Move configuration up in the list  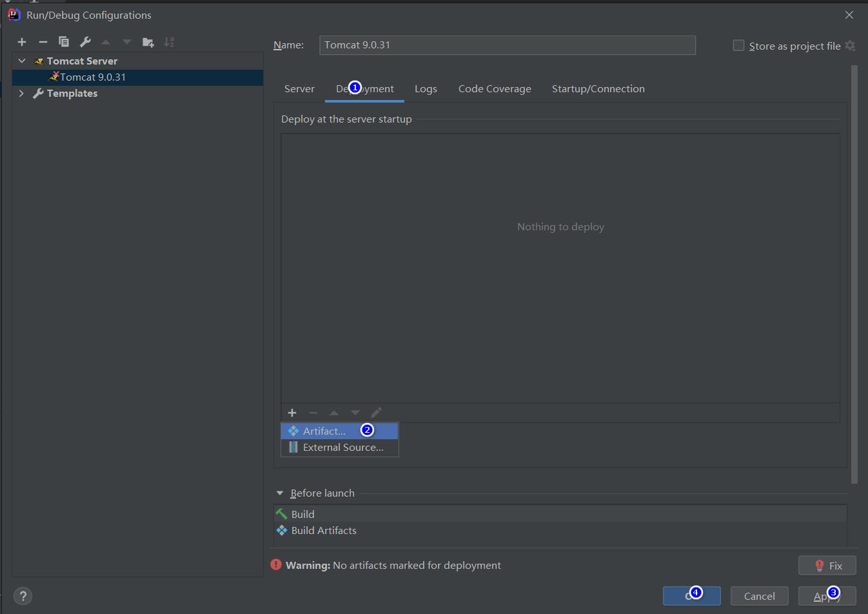pos(106,42)
